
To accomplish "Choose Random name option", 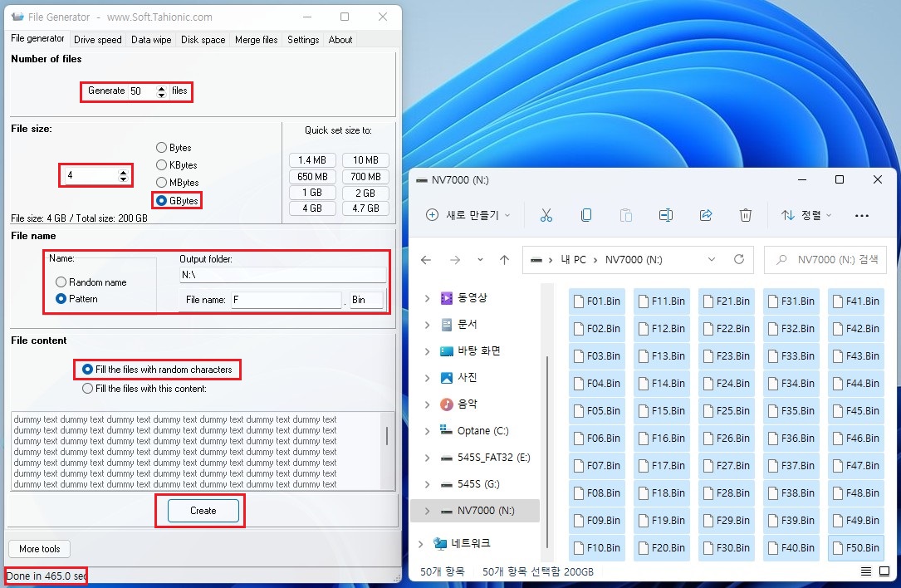I will click(91, 282).
